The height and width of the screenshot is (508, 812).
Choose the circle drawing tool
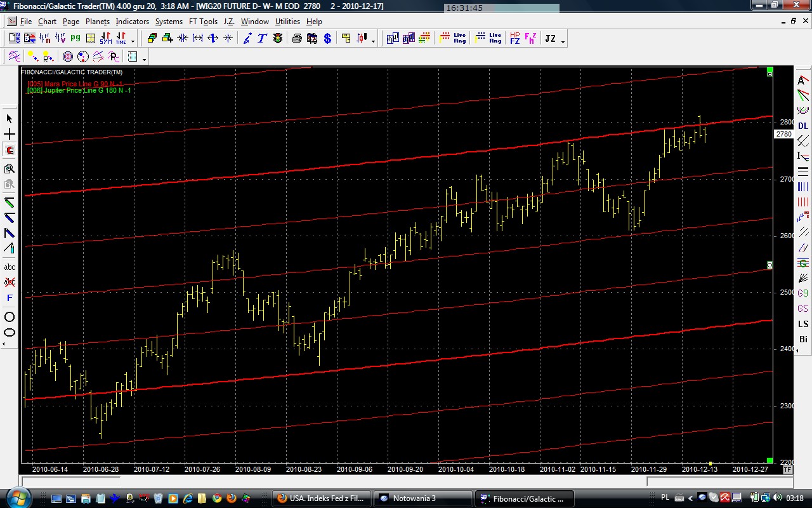(10, 317)
